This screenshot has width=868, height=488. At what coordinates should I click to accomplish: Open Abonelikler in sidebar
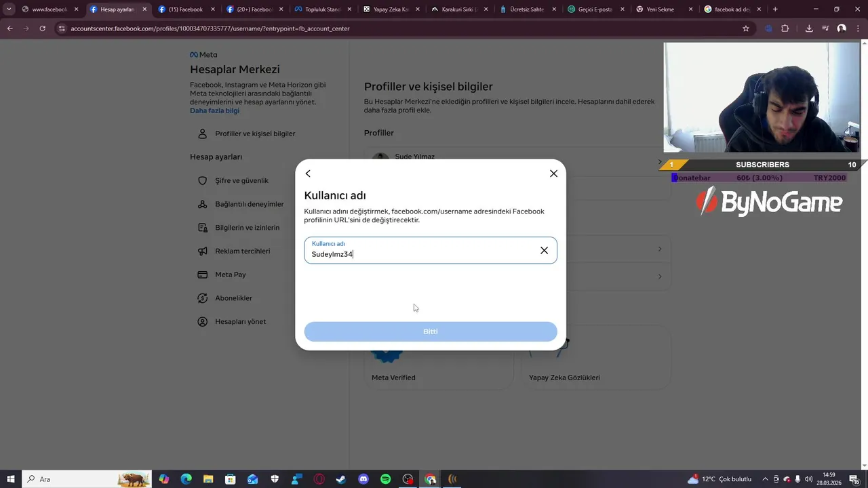pyautogui.click(x=233, y=298)
